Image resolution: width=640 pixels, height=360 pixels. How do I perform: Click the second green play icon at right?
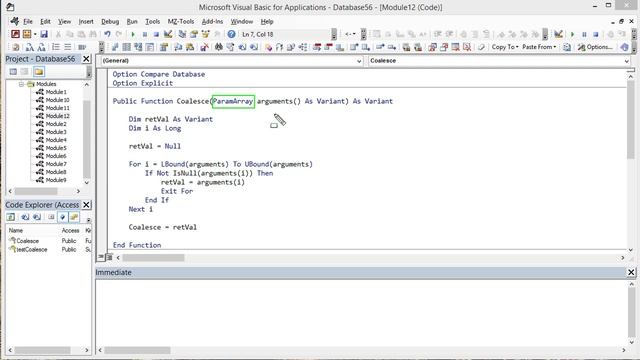(x=572, y=34)
